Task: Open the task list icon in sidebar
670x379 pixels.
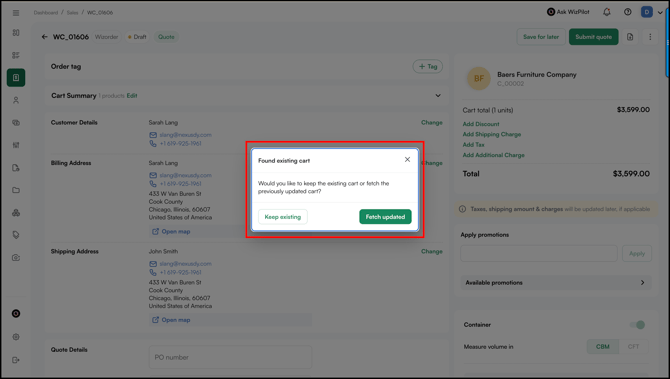Action: coord(16,55)
